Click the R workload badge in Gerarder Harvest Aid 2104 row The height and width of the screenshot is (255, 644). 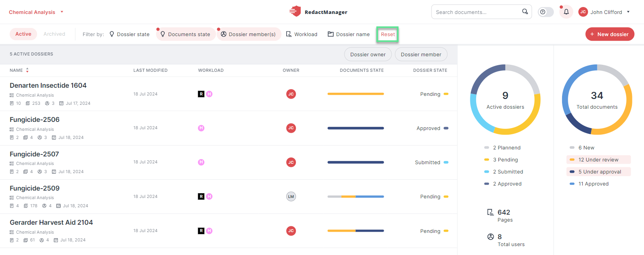coord(201,231)
